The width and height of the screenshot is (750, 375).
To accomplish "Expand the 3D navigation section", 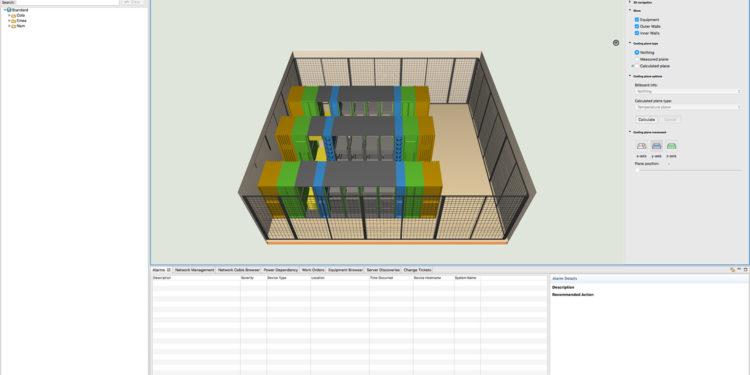I will tap(630, 2).
